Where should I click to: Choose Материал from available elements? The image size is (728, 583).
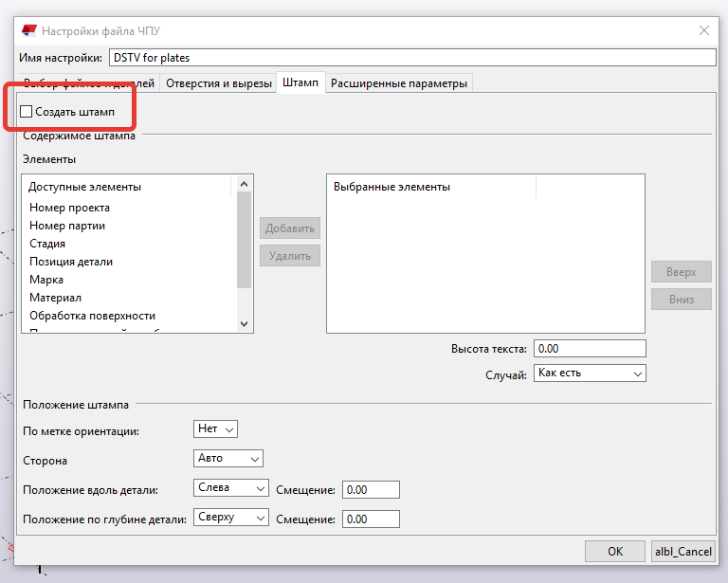tap(55, 298)
